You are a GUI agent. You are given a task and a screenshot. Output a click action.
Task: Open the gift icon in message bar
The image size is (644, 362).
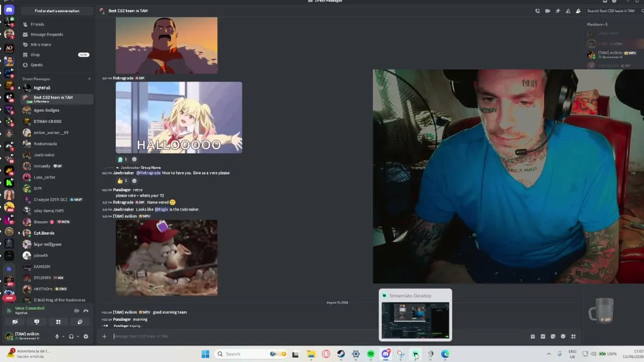click(x=533, y=336)
